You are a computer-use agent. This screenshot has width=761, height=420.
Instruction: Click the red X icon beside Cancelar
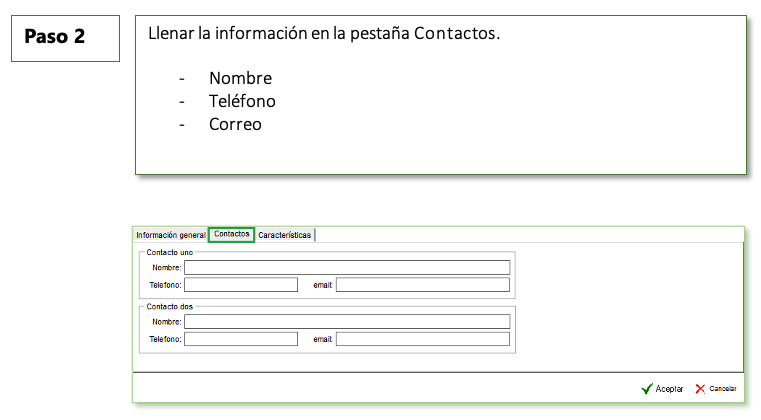[700, 388]
